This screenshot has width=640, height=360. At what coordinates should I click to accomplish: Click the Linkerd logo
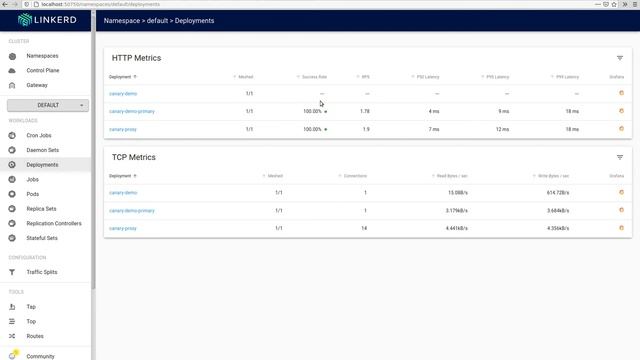tap(47, 20)
